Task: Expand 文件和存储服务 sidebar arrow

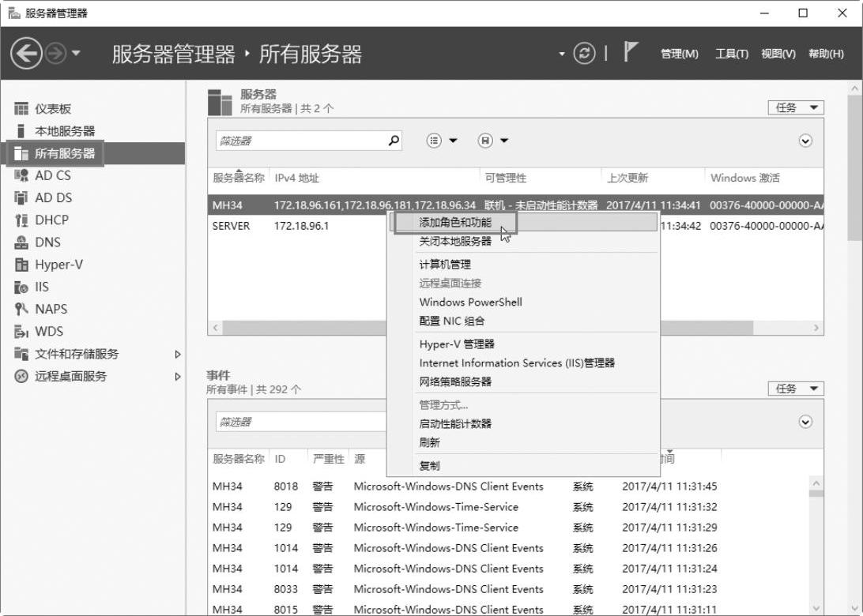Action: point(178,355)
